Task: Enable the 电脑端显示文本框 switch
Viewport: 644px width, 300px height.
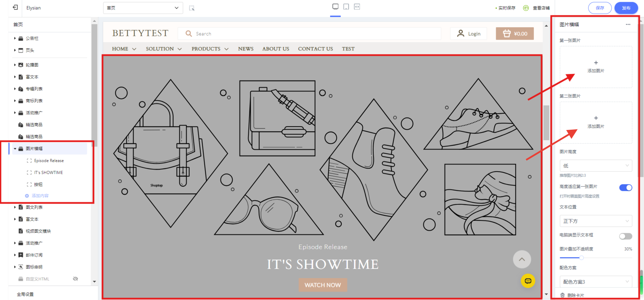Action: (x=626, y=236)
